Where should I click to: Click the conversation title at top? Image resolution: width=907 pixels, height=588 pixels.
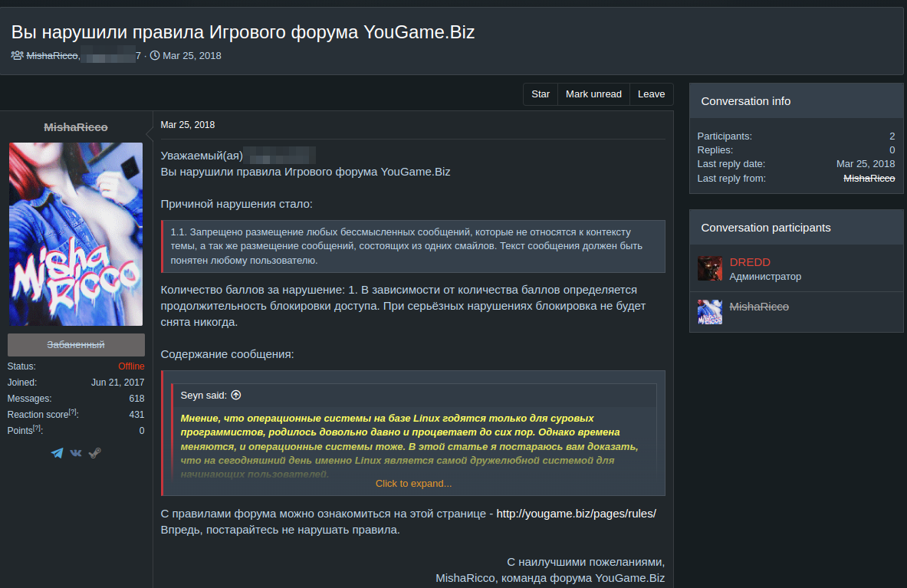(x=243, y=31)
